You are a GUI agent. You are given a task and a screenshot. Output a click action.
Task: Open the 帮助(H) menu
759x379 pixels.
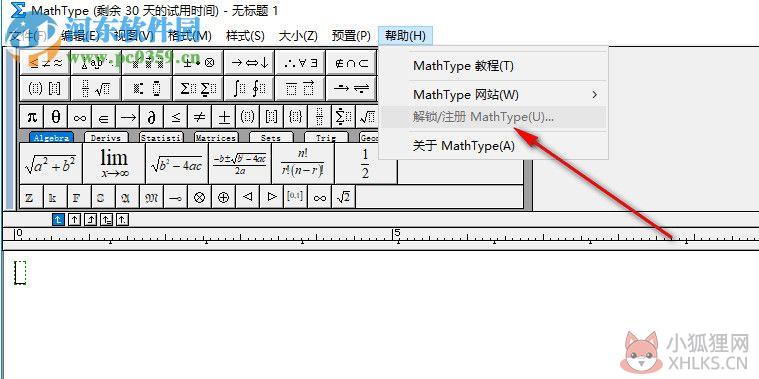[x=405, y=35]
